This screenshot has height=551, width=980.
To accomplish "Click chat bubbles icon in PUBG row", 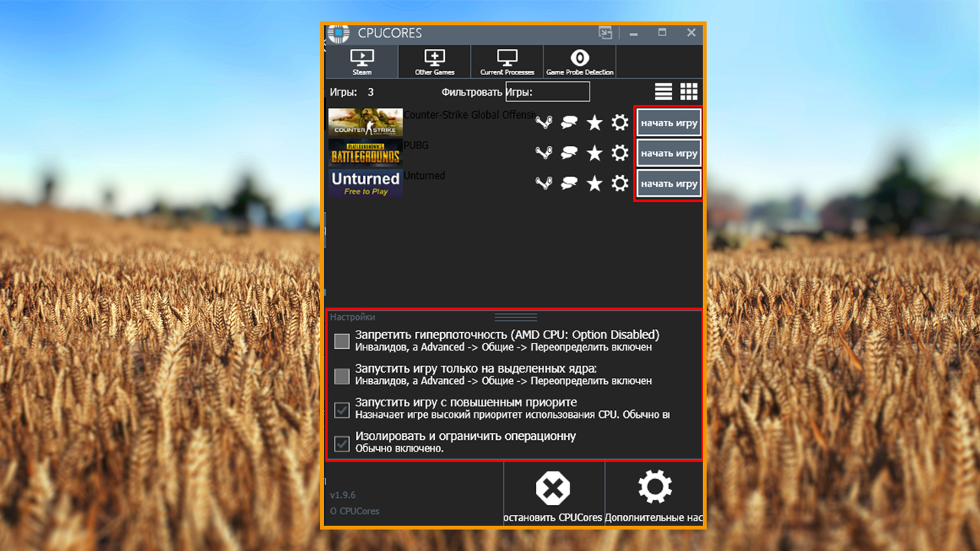I will (x=569, y=153).
